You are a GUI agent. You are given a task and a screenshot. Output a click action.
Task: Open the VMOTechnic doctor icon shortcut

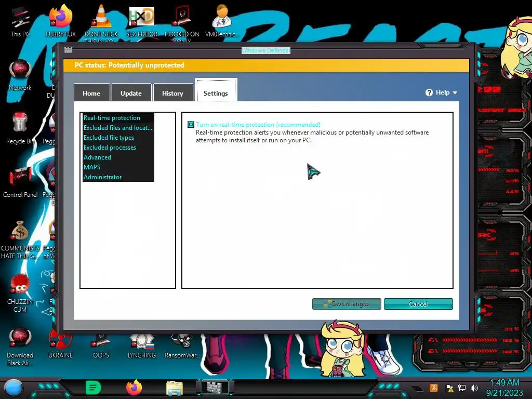tap(222, 21)
